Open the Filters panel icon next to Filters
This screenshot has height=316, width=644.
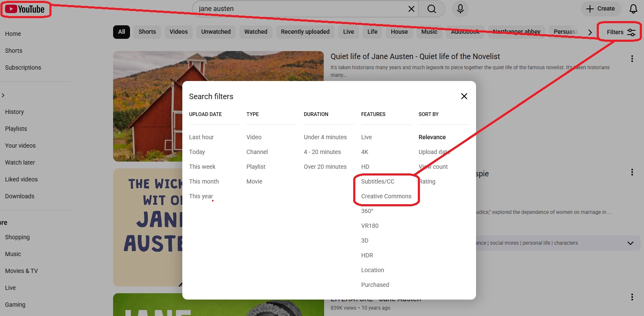pyautogui.click(x=631, y=32)
